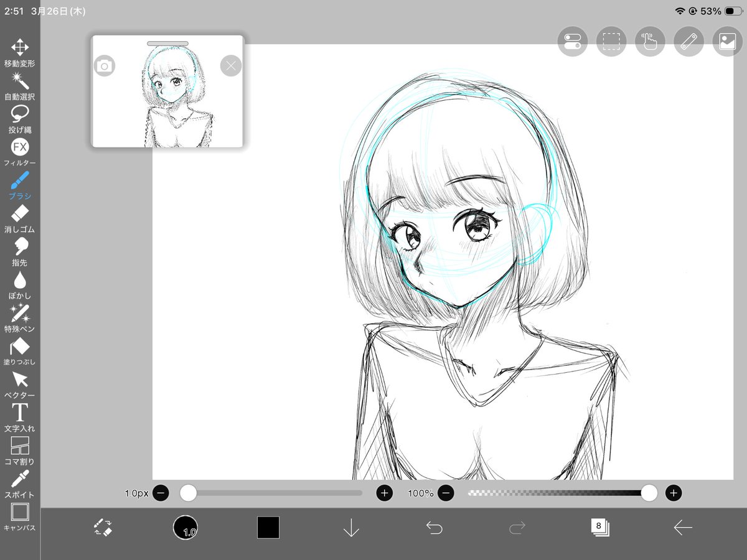Screen dimensions: 747x560
Task: Switch to the 消しゴム eraser tool
Action: coord(20,219)
